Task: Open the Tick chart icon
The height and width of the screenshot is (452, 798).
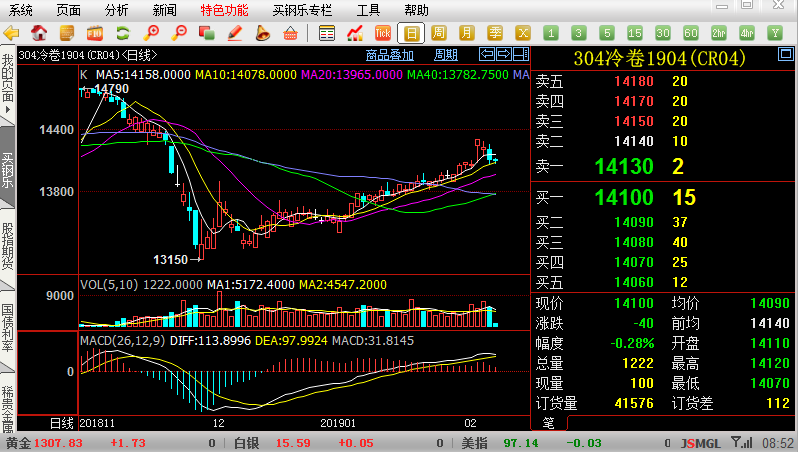Action: click(382, 33)
